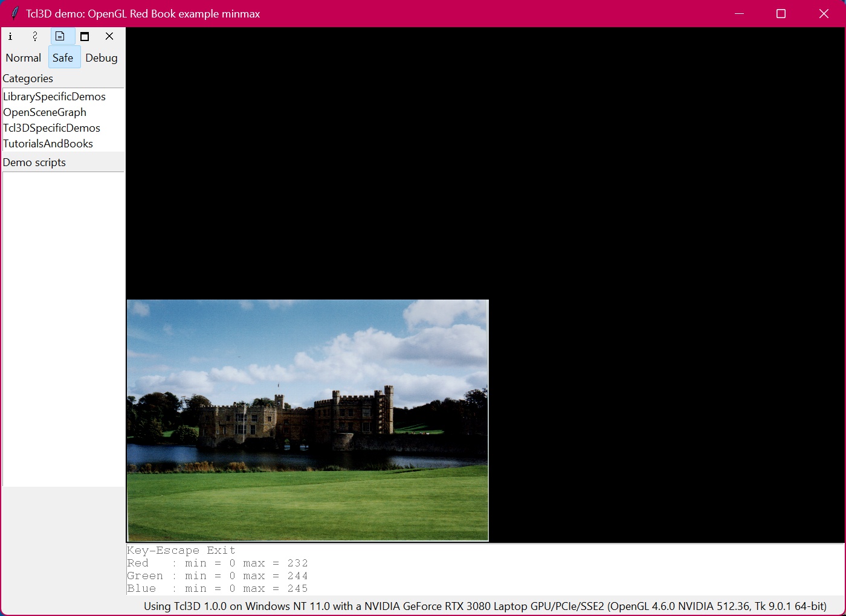The height and width of the screenshot is (616, 846).
Task: Click the Red min/max output line
Action: [x=218, y=563]
